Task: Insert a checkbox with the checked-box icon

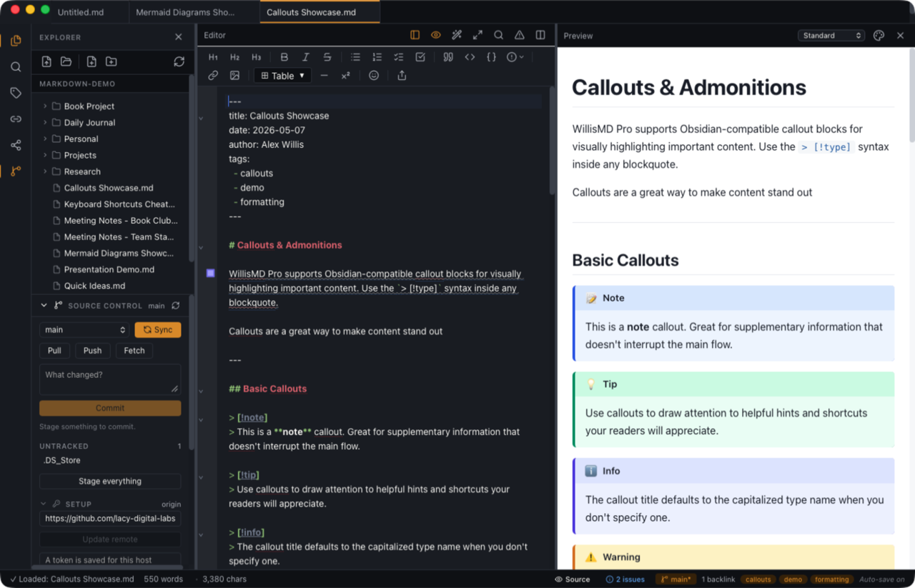Action: pos(420,57)
